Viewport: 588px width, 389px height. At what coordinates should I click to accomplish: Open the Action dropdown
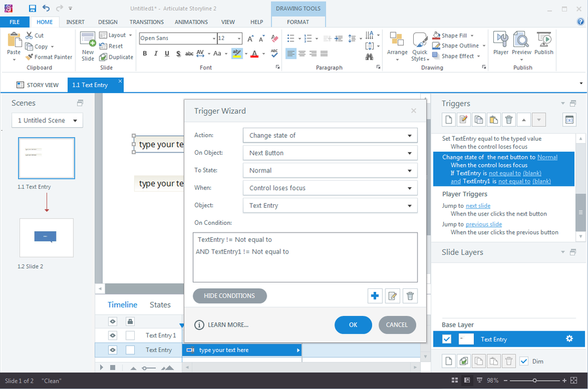(x=330, y=135)
